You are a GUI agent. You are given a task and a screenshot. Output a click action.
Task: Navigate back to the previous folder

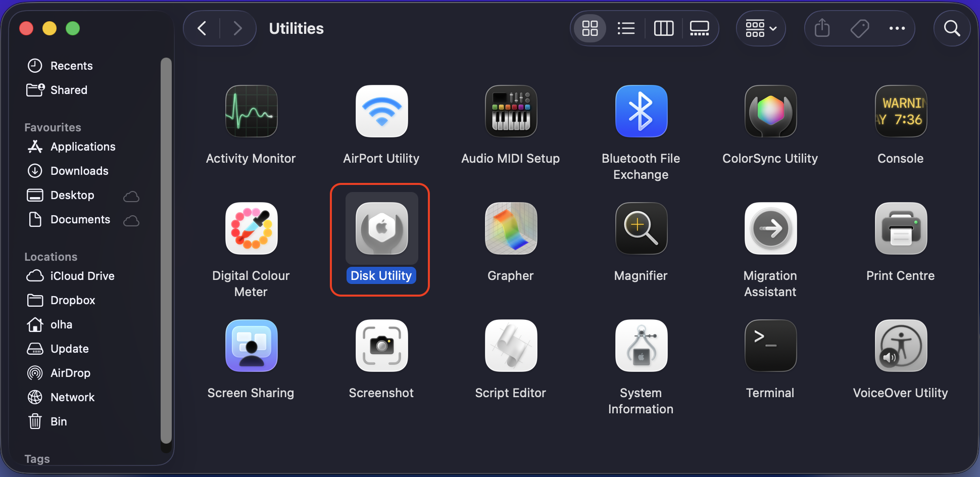coord(201,28)
